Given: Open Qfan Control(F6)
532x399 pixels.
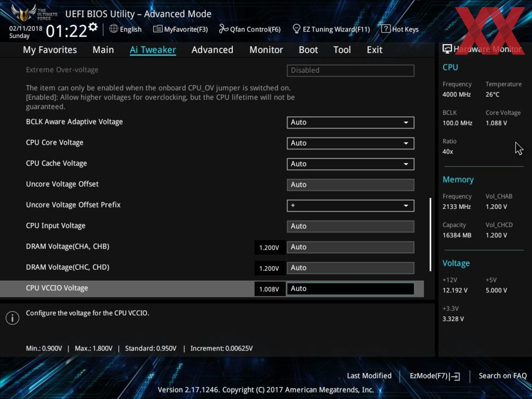Looking at the screenshot, I should (250, 29).
